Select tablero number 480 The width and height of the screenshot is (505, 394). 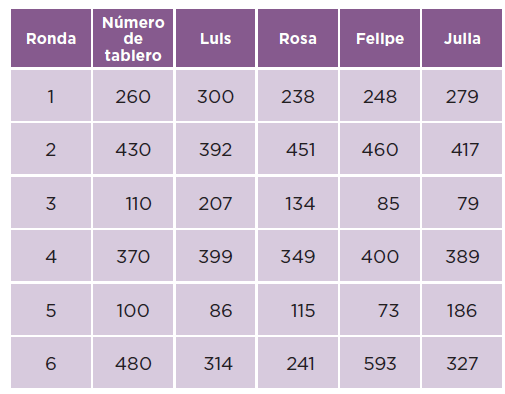pos(133,363)
